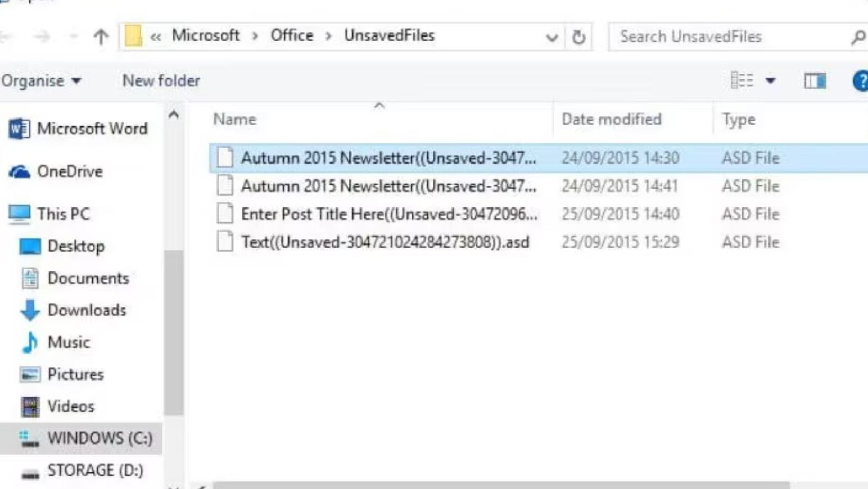Click the This PC computer icon
Viewport: 868px width, 489px height.
pos(20,214)
